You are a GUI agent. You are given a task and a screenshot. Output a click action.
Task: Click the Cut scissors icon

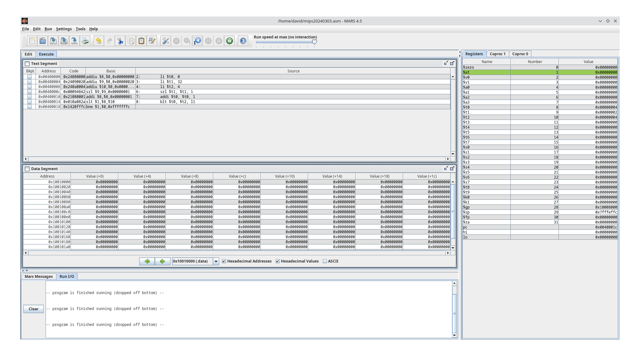tap(120, 41)
